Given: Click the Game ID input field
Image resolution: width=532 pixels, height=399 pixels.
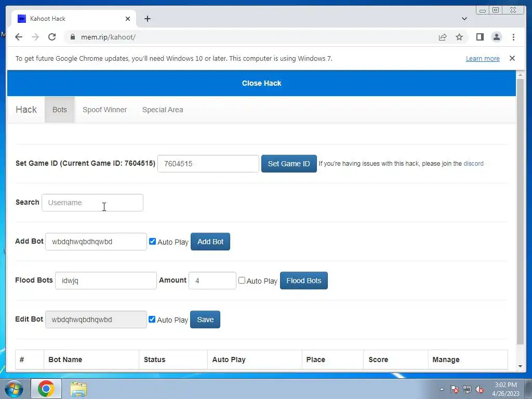Looking at the screenshot, I should coord(208,164).
